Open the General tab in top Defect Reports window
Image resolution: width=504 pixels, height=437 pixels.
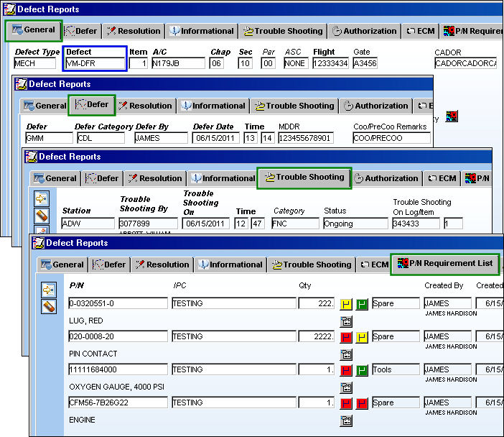click(33, 30)
